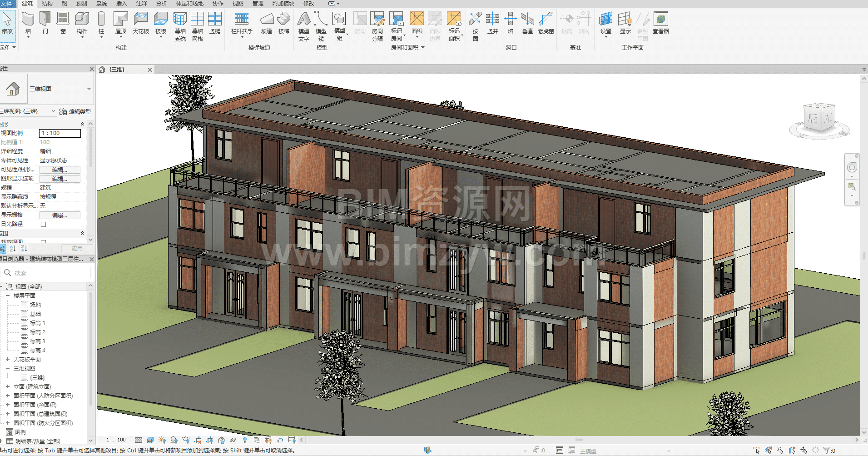Image resolution: width=868 pixels, height=456 pixels.
Task: Open the 结构 ribbon tab
Action: pyautogui.click(x=47, y=4)
